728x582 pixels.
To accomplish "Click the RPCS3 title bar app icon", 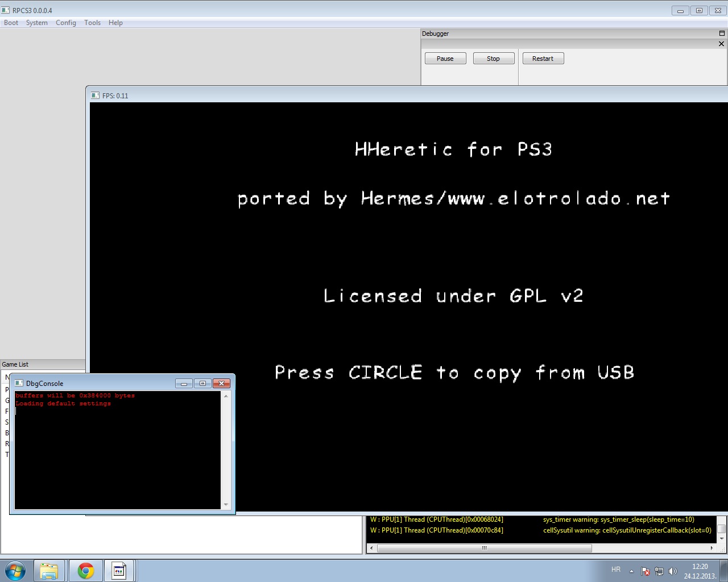I will [6, 10].
